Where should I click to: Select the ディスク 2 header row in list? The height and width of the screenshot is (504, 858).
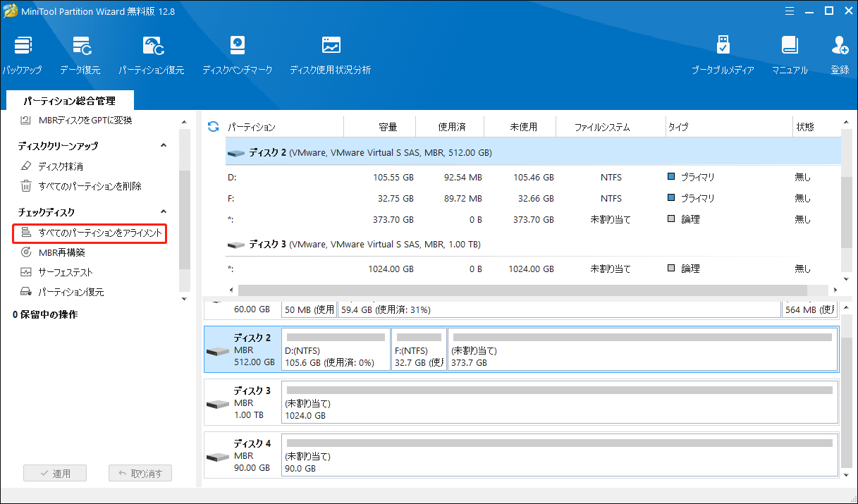point(532,152)
